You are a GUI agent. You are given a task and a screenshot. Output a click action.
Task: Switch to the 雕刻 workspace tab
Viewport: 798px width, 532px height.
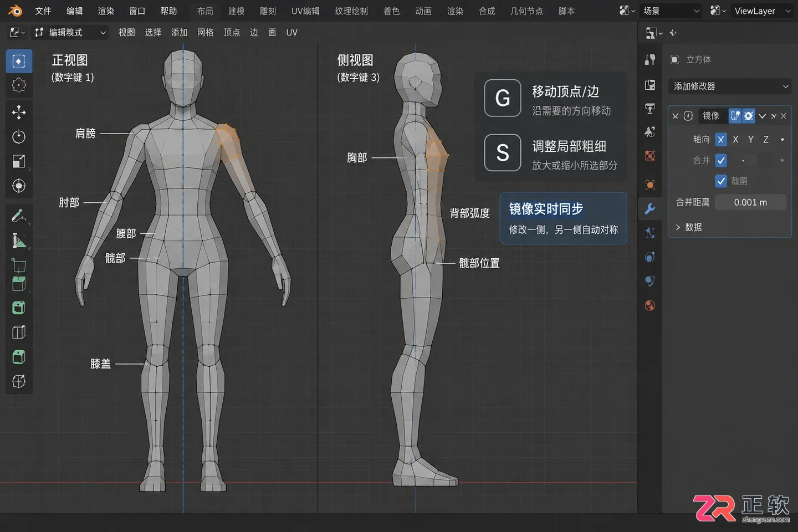(268, 11)
